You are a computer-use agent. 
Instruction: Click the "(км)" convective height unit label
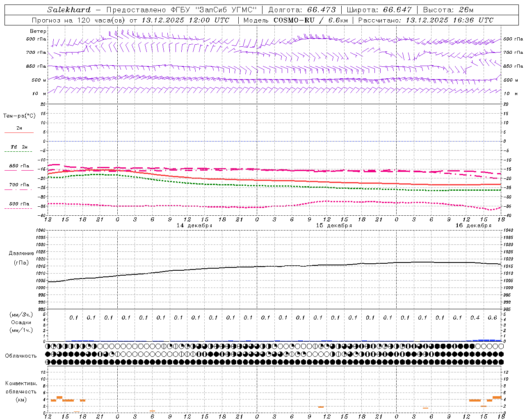click(x=21, y=399)
